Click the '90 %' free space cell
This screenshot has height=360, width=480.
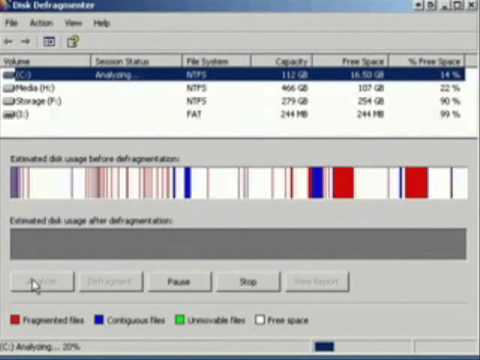pyautogui.click(x=450, y=101)
